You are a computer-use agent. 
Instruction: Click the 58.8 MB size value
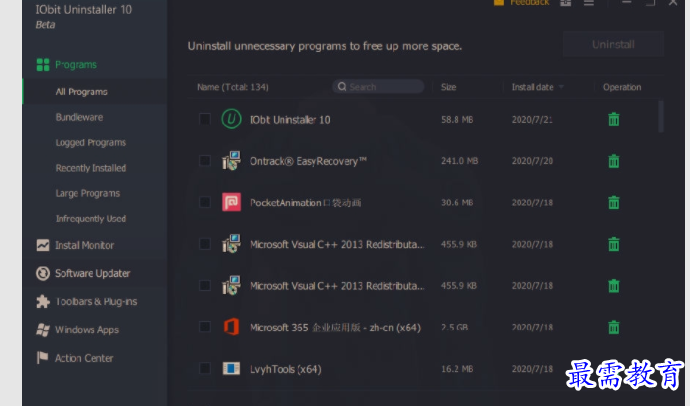pos(457,120)
